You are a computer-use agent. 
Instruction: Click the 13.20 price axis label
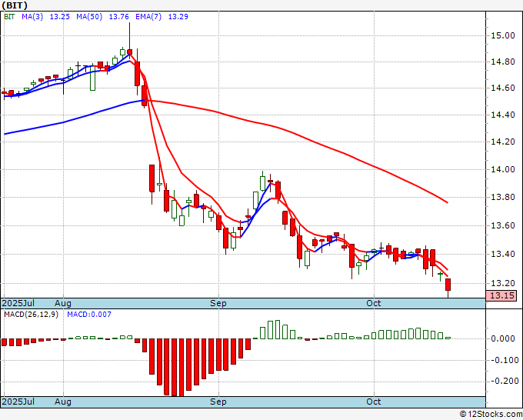coord(503,283)
